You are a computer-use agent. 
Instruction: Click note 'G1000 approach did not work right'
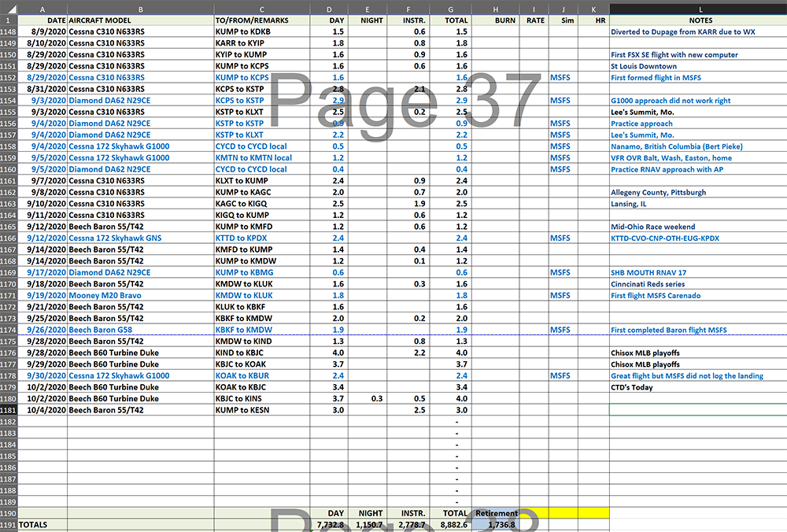(671, 101)
